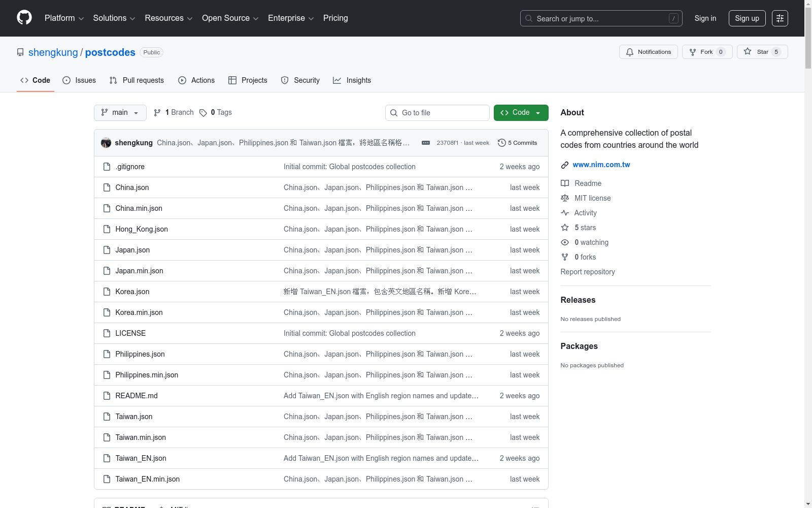The height and width of the screenshot is (508, 812).
Task: Open the Security tab
Action: pos(300,80)
